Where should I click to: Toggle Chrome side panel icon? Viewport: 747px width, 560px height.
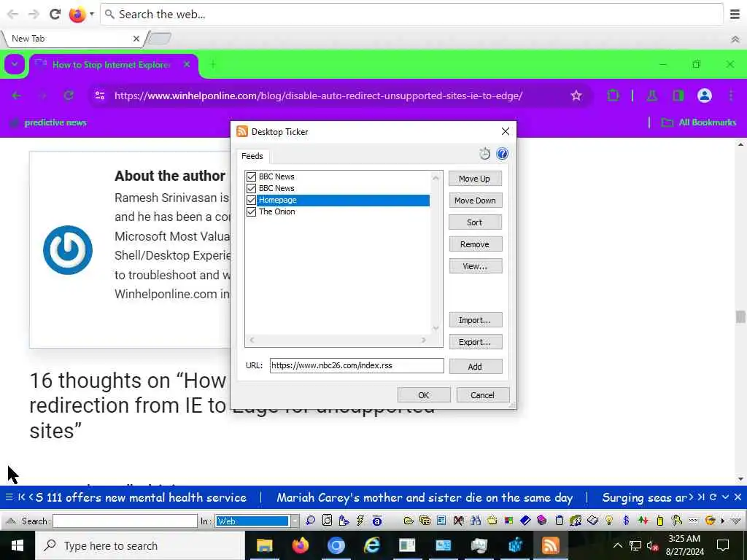(678, 96)
